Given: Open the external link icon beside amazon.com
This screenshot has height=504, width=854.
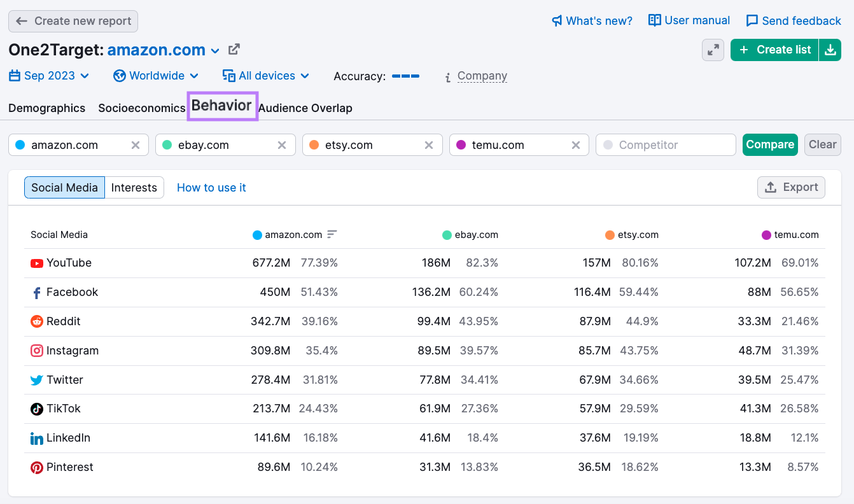Looking at the screenshot, I should pos(234,49).
